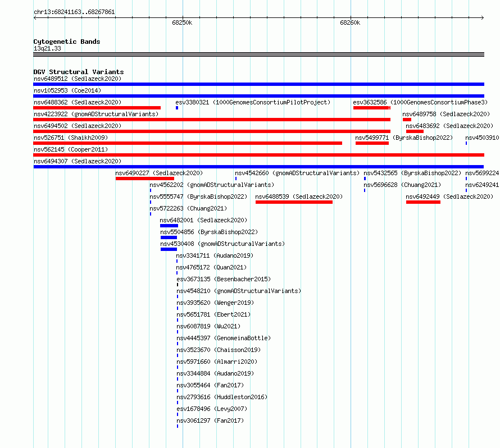Click the chr13:68241163..68267861 coordinates text
The image size is (500, 448).
(74, 12)
